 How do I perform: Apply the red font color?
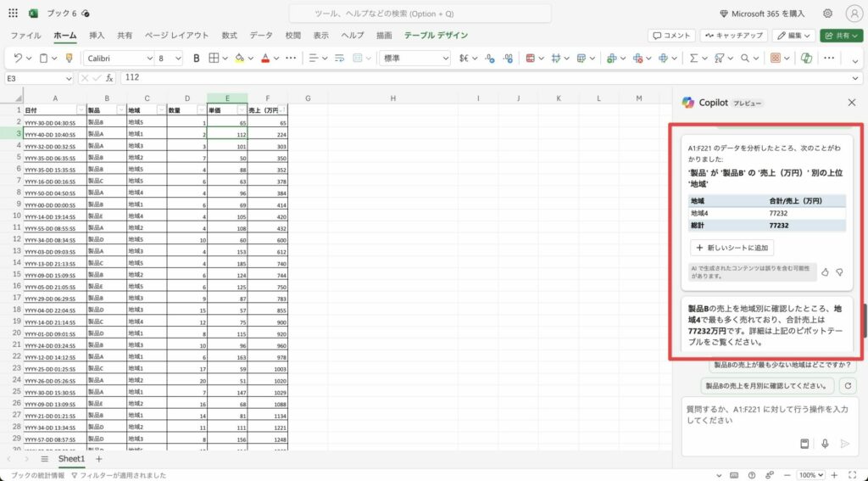coord(265,59)
